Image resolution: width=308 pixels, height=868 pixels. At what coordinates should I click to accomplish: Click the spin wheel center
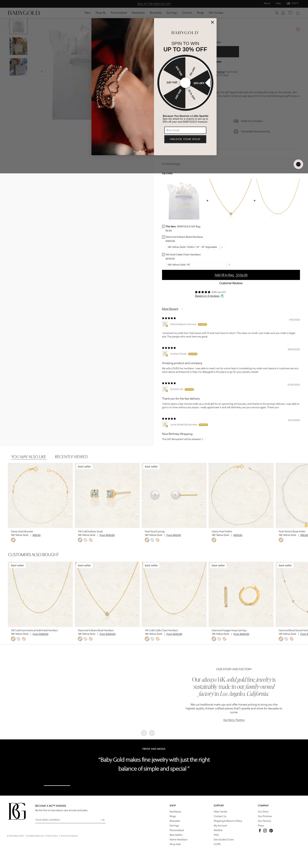click(x=185, y=83)
